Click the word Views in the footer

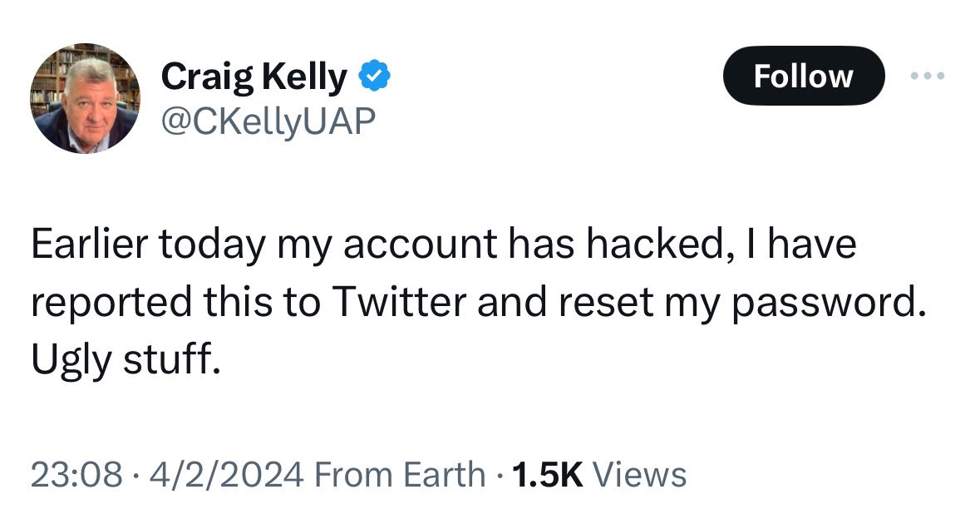click(641, 475)
